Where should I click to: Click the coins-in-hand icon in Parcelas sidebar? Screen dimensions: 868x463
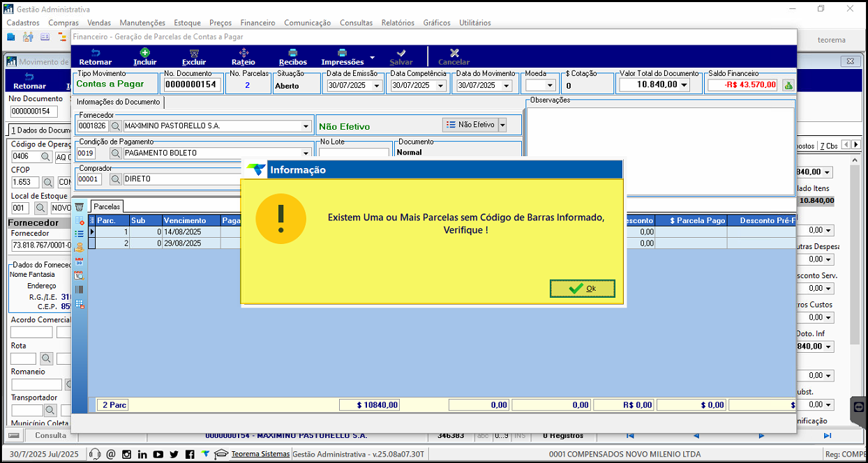coord(79,248)
